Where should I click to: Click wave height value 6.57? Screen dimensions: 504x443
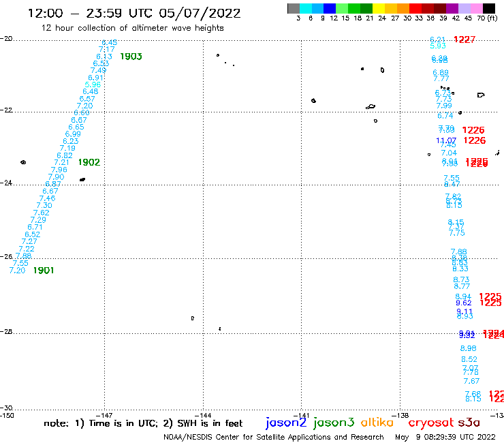click(x=87, y=99)
